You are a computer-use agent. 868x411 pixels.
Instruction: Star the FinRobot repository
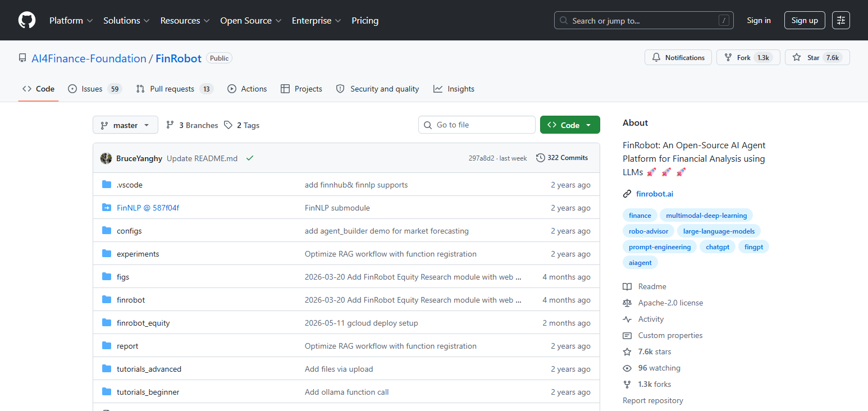(x=817, y=57)
